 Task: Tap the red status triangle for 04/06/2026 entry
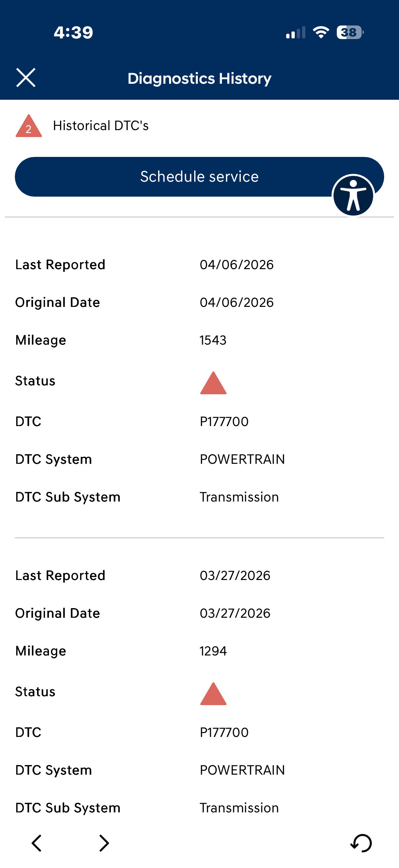[x=213, y=383]
